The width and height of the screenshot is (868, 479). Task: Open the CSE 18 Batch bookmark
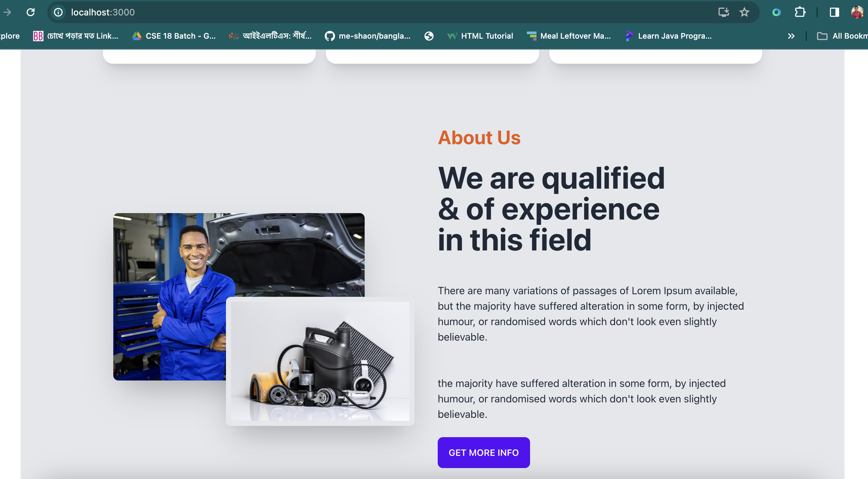point(174,36)
